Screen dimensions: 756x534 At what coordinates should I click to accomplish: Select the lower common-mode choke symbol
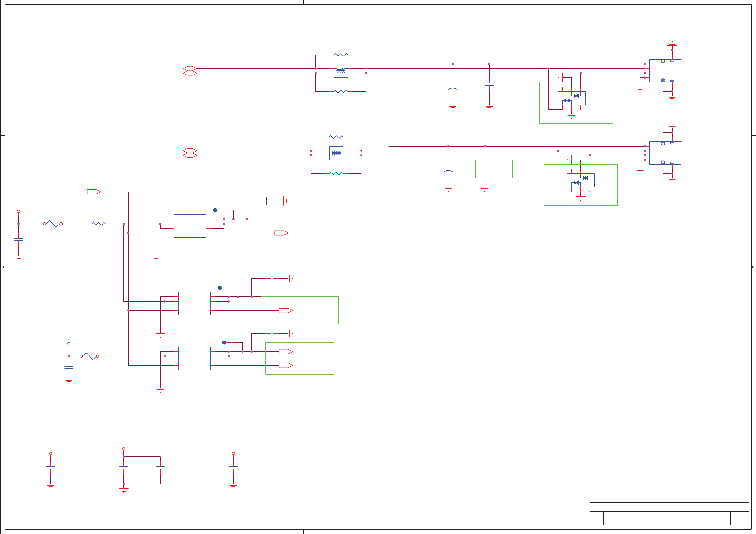336,153
